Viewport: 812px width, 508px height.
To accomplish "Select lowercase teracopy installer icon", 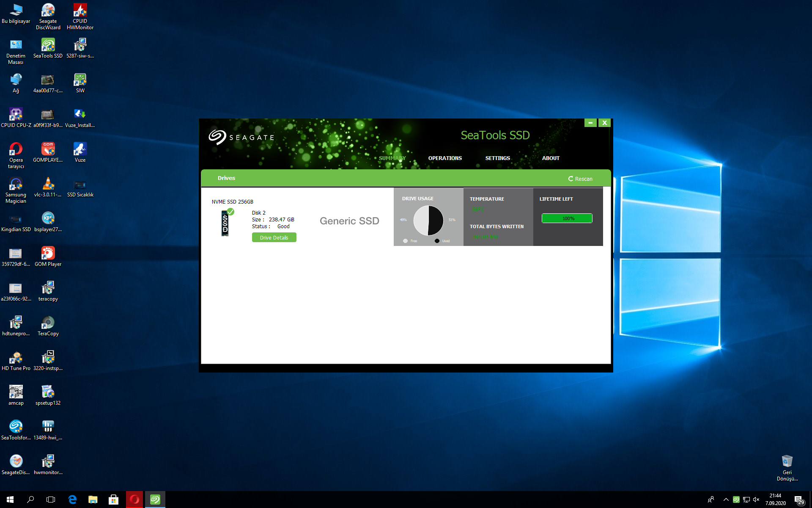I will [x=48, y=291].
